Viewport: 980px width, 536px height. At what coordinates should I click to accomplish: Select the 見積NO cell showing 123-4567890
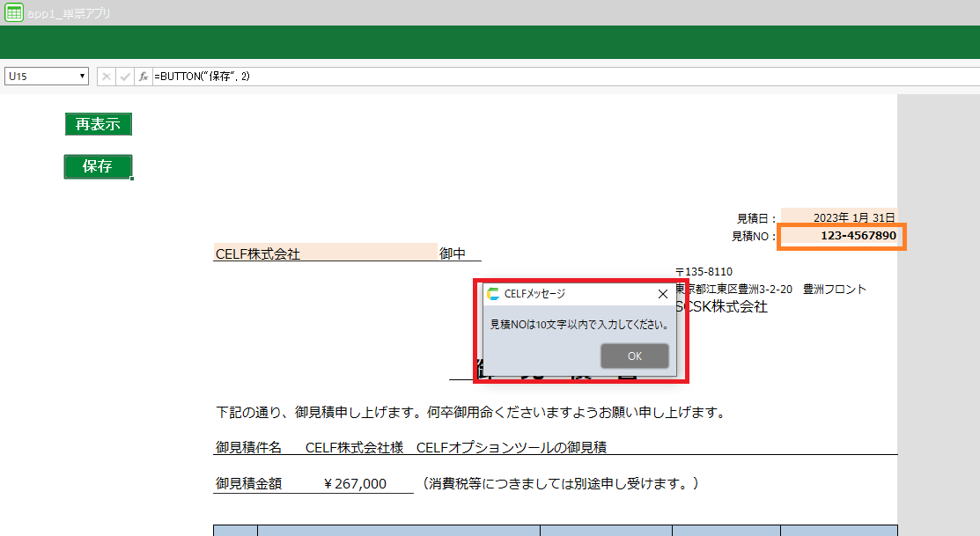(x=841, y=236)
